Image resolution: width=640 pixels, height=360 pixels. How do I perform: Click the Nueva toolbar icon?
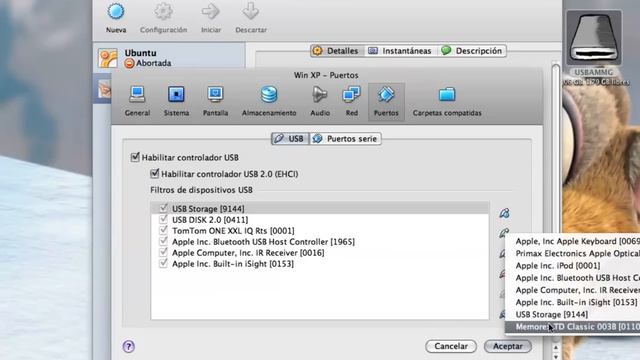[116, 11]
